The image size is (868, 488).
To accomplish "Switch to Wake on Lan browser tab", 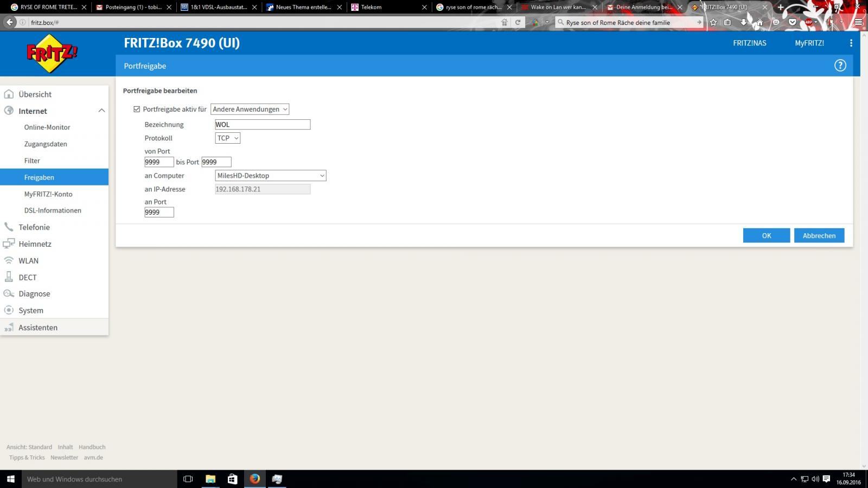I will pyautogui.click(x=558, y=7).
